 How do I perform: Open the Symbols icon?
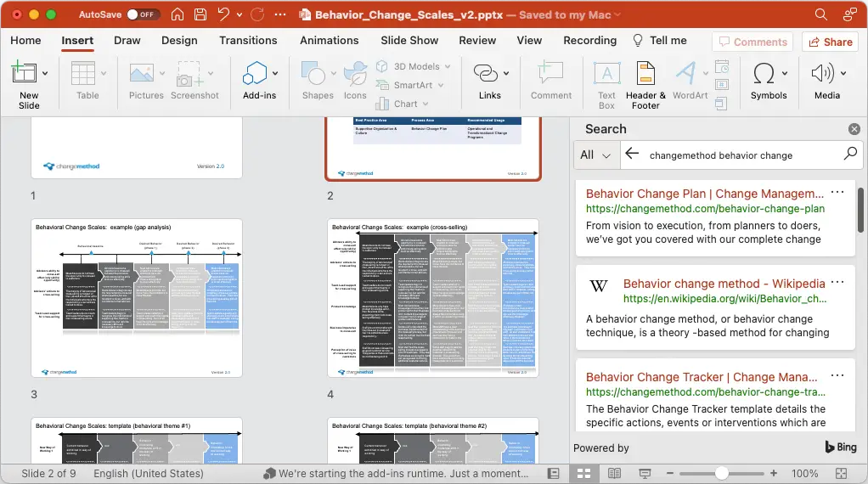(764, 73)
